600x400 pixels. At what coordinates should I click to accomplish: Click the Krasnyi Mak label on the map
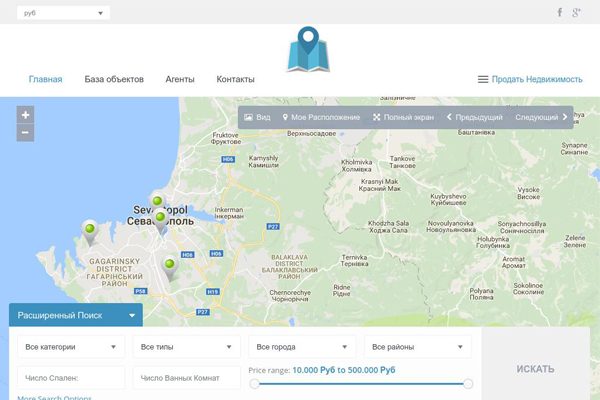[x=380, y=185]
